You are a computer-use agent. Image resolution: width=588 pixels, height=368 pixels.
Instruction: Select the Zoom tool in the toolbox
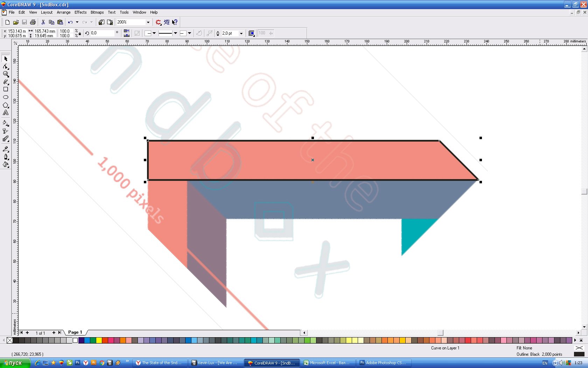[6, 74]
